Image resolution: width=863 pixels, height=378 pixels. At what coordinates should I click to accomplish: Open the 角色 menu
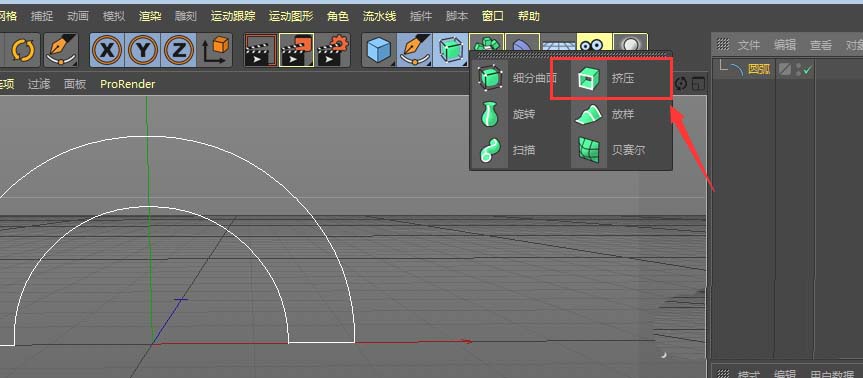(337, 17)
